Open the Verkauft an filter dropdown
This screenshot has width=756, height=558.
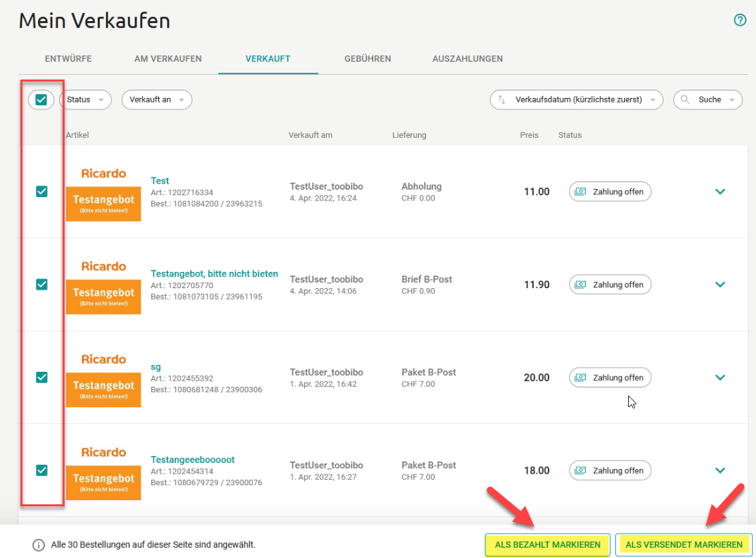(156, 100)
